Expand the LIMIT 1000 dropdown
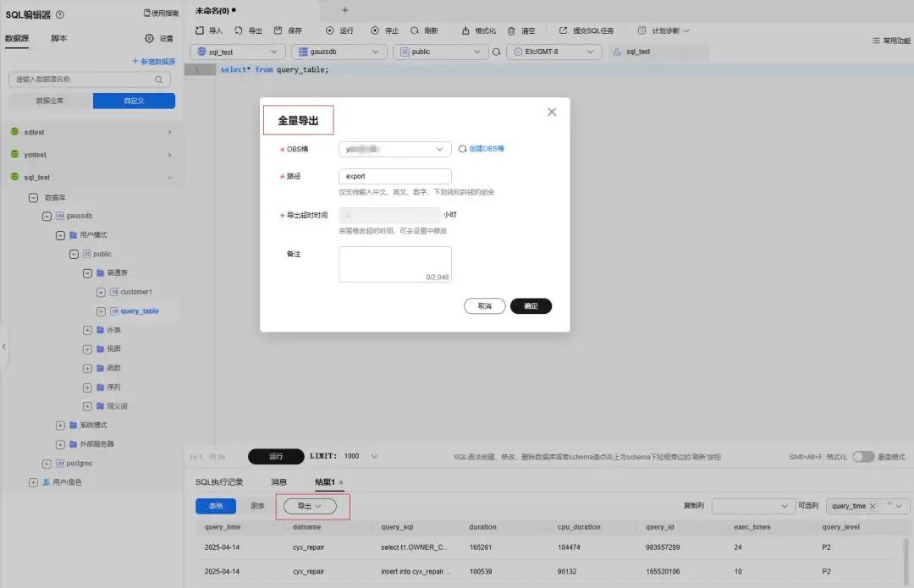 (x=375, y=457)
